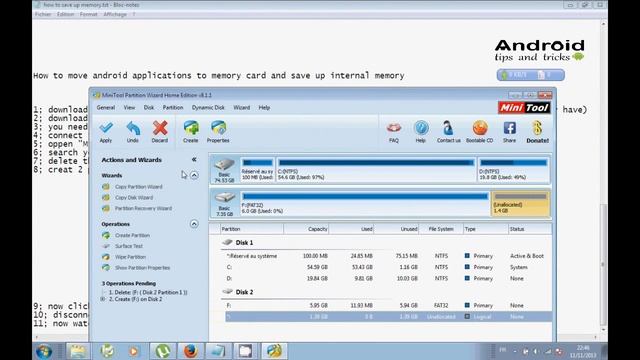The width and height of the screenshot is (640, 360).
Task: Click Show Partition Properties operation
Action: [x=142, y=268]
